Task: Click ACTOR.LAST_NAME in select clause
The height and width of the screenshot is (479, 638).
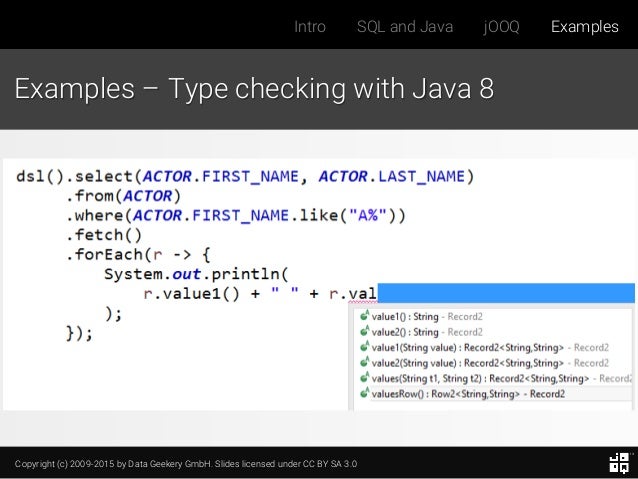Action: click(392, 176)
